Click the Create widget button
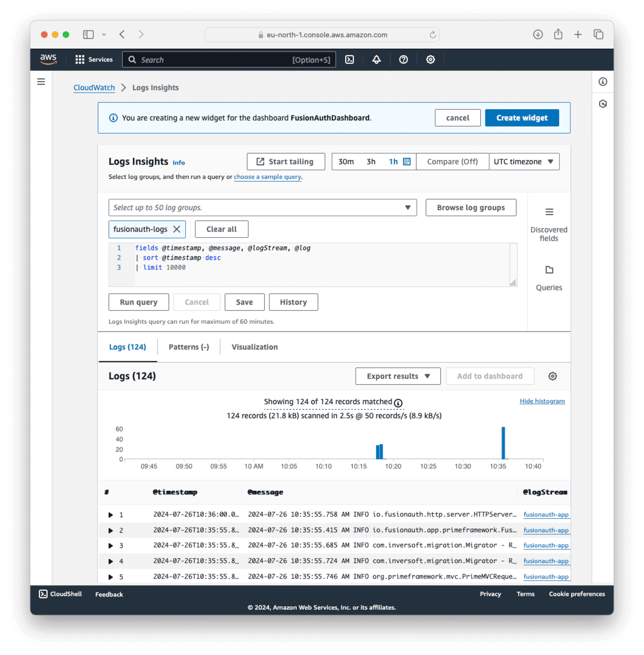This screenshot has height=655, width=644. (x=522, y=118)
